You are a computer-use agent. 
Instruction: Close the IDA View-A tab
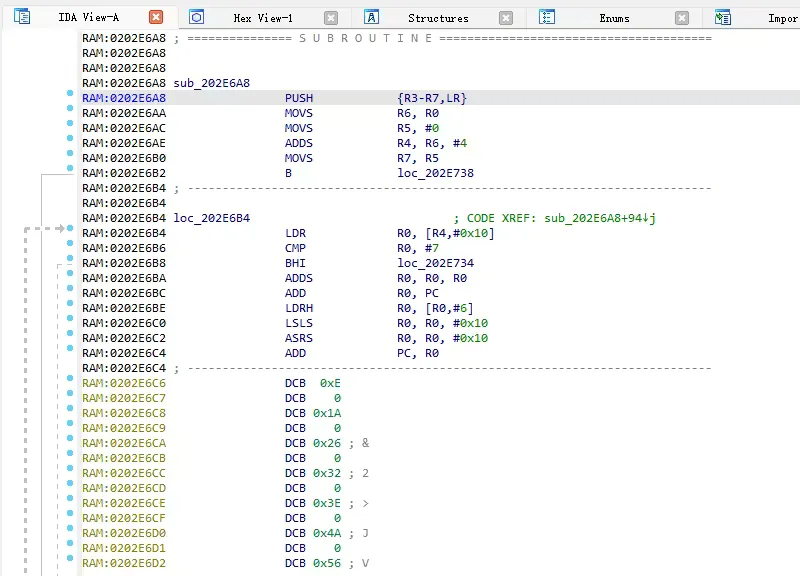click(x=156, y=17)
